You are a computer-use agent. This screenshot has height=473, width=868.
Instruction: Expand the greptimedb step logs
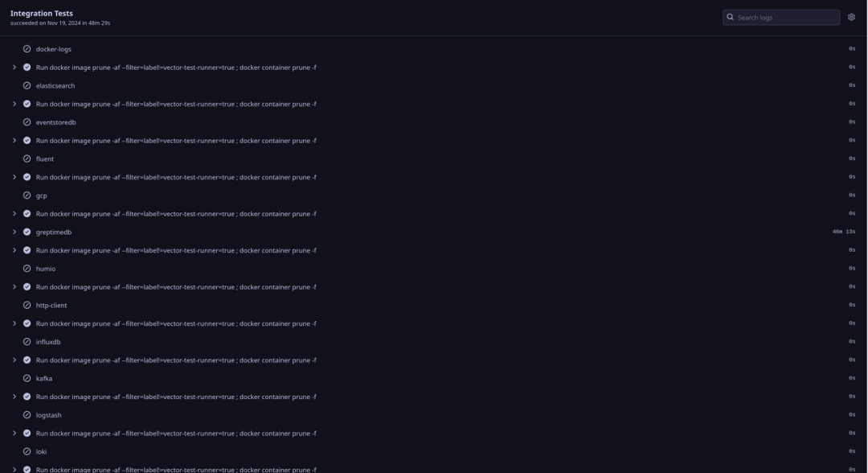click(14, 232)
